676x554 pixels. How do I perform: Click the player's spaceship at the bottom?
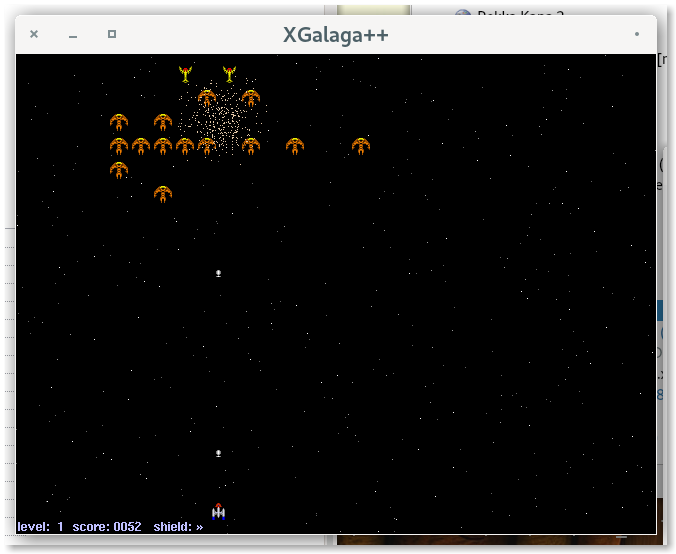(x=219, y=512)
